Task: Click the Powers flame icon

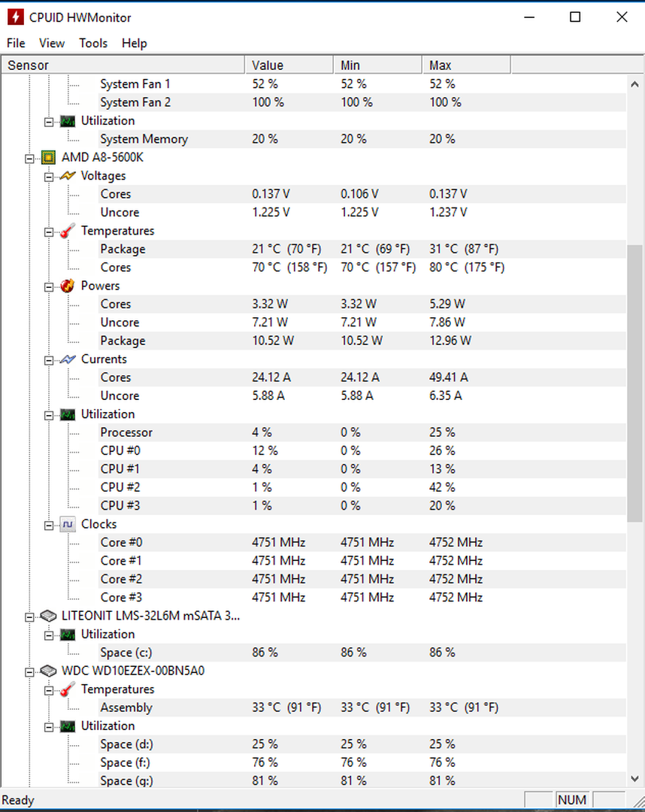Action: (68, 286)
